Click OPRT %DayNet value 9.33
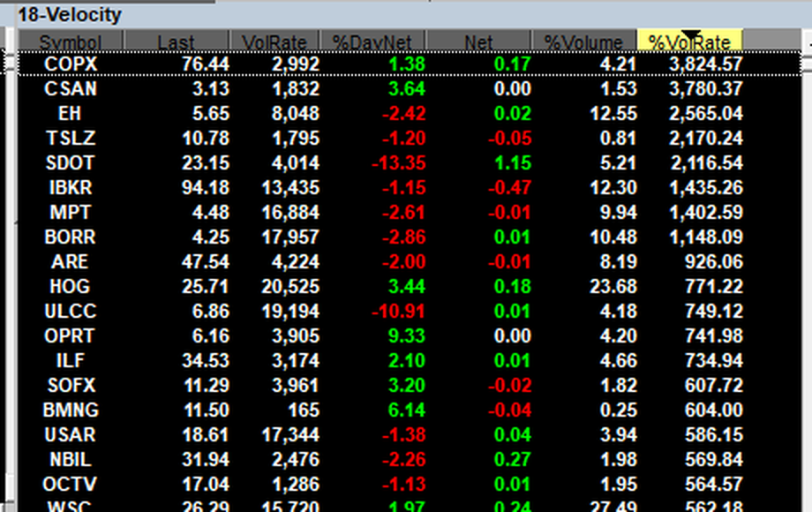This screenshot has height=512, width=812. point(407,336)
